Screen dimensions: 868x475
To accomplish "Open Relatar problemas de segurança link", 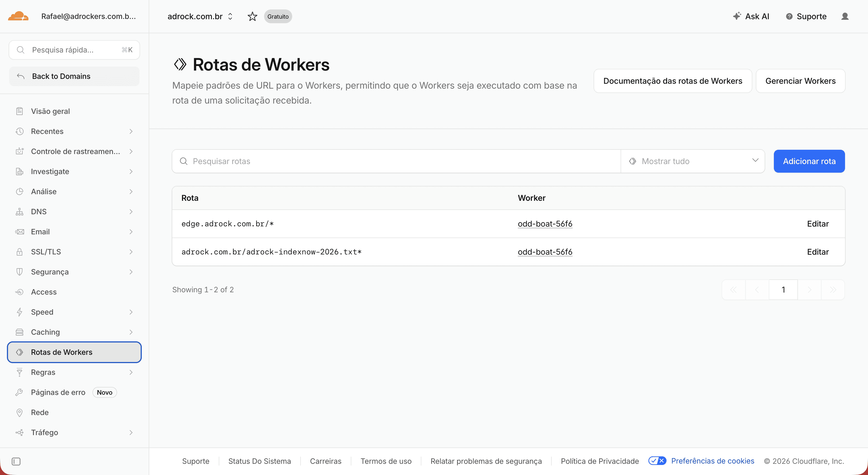I will (x=486, y=461).
